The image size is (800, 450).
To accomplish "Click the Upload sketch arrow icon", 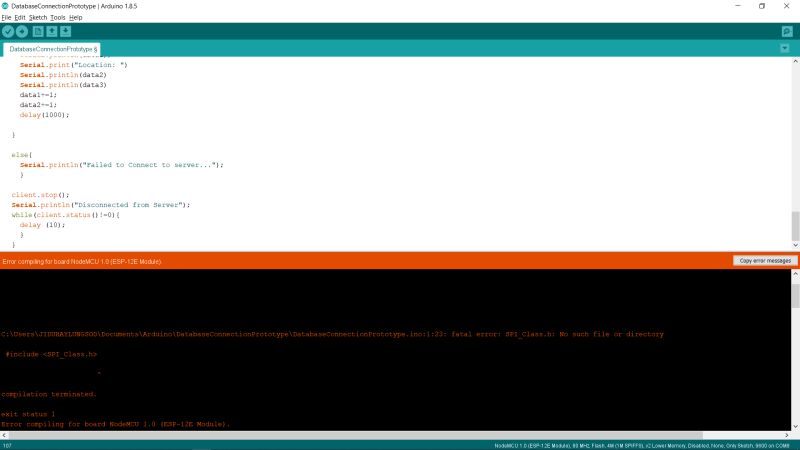I will pos(22,32).
